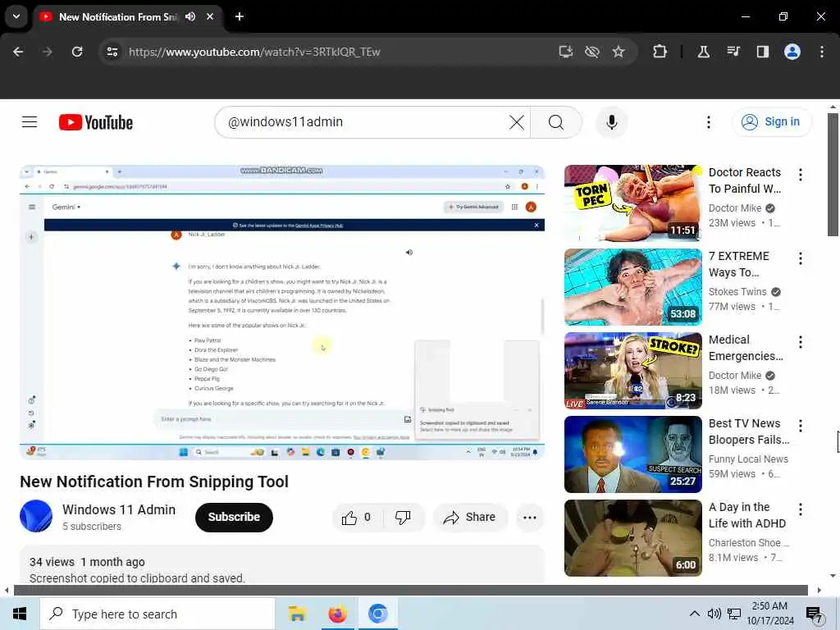Click install app icon in address bar
The height and width of the screenshot is (630, 840).
point(566,52)
